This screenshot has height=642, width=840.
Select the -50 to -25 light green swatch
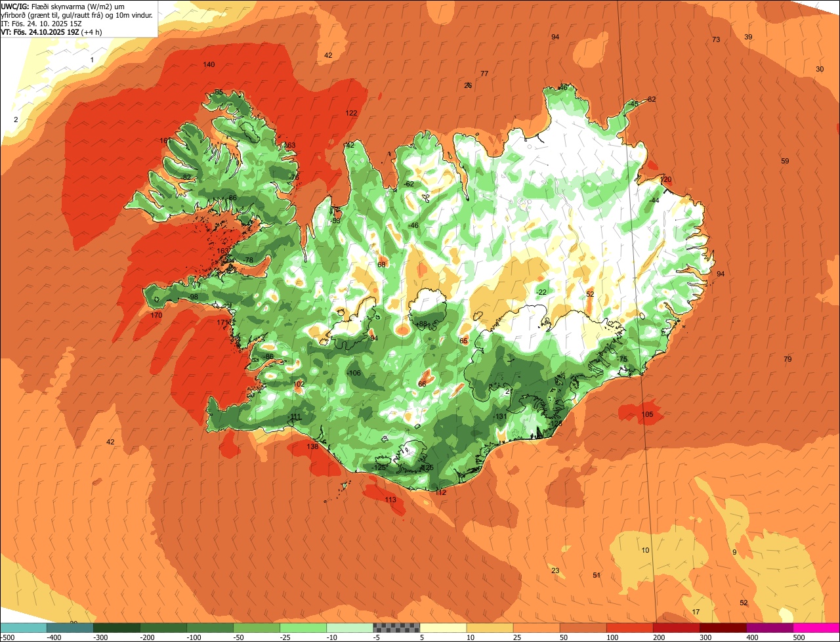(x=257, y=628)
